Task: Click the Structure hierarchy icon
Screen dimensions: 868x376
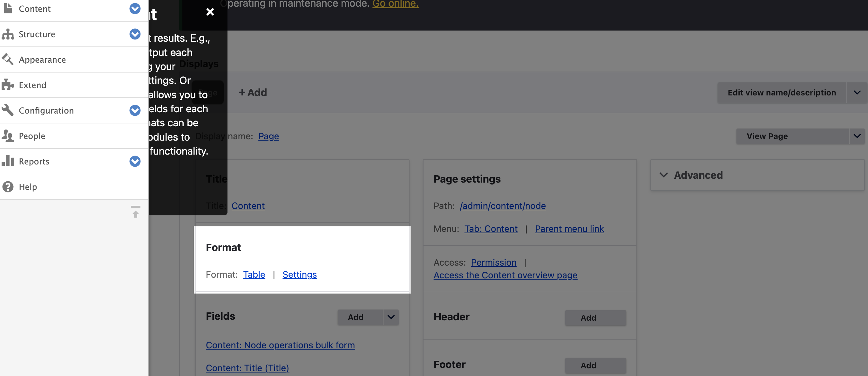Action: [8, 34]
